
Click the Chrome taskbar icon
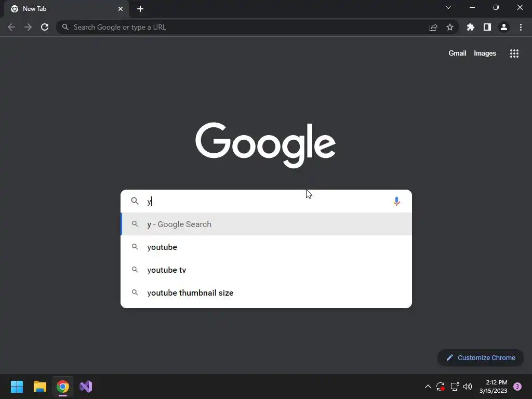63,387
